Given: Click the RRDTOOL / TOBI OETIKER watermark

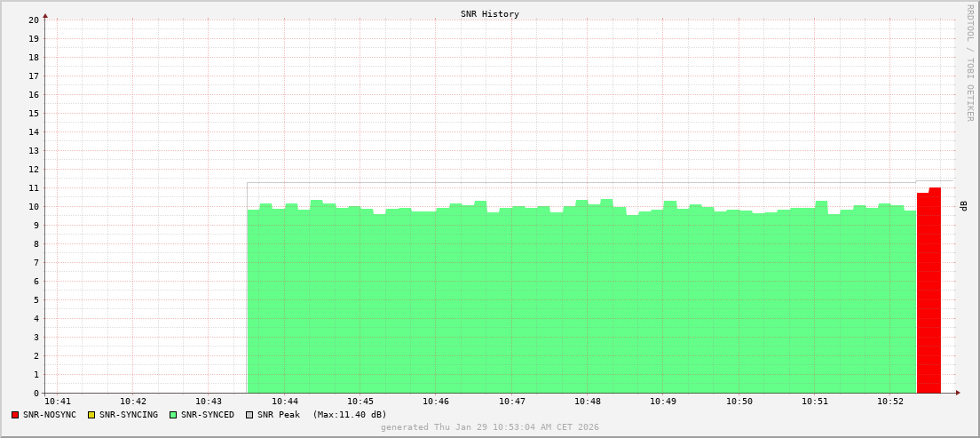Looking at the screenshot, I should pos(969,62).
